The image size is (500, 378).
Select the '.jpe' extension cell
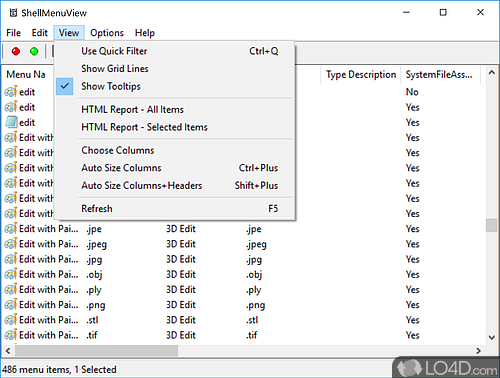[94, 229]
